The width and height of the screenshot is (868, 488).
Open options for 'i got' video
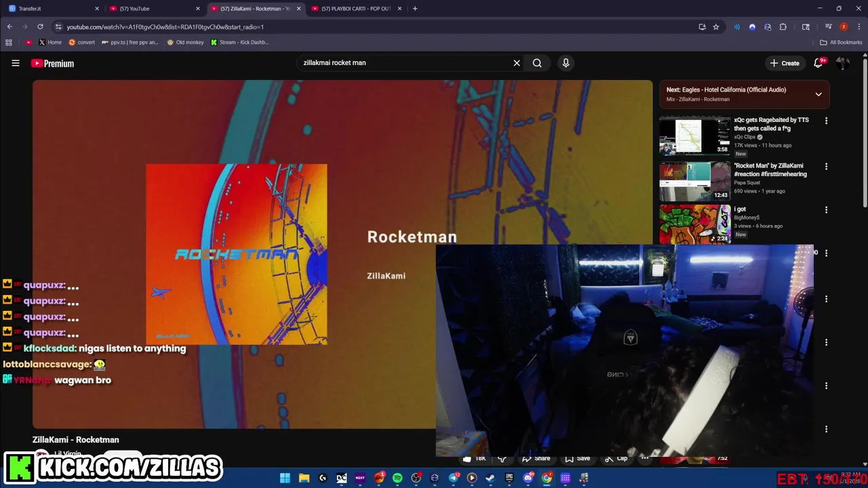pyautogui.click(x=826, y=210)
